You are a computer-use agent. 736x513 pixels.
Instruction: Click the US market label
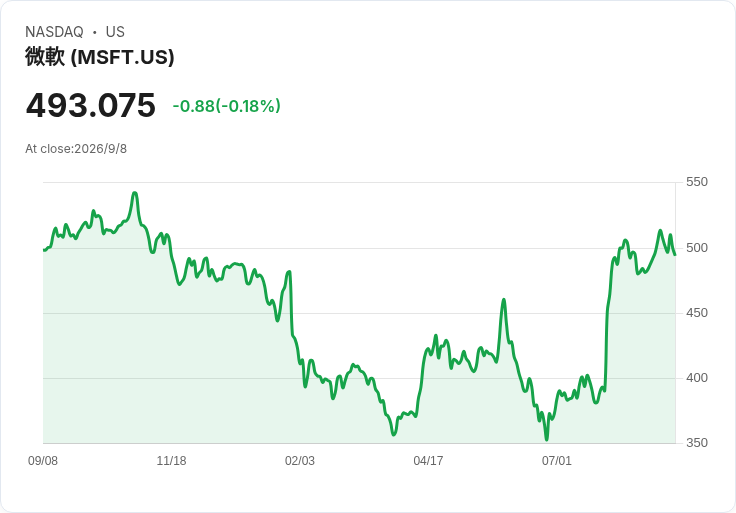pos(115,32)
